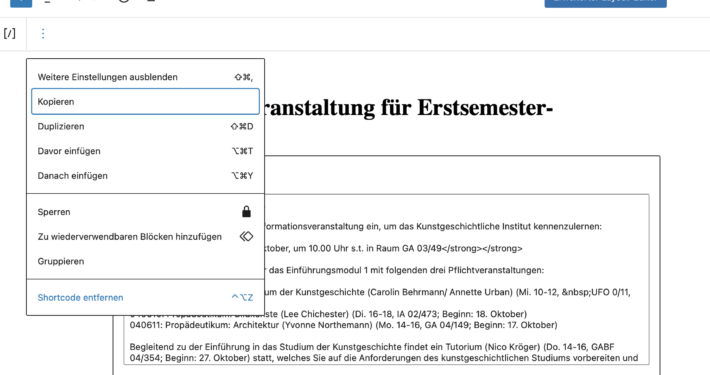This screenshot has height=375, width=710.
Task: Click the Tutorium (Nico Kröger) paragraph
Action: click(x=384, y=352)
